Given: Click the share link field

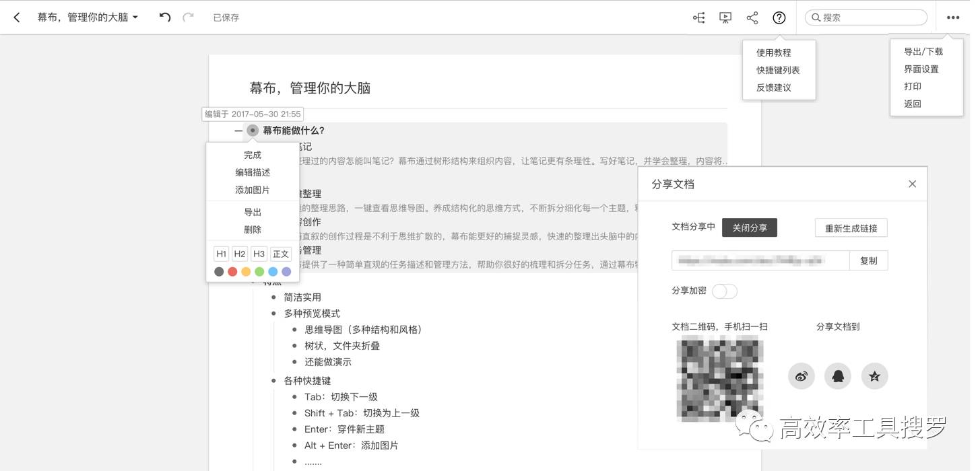Looking at the screenshot, I should coord(760,260).
